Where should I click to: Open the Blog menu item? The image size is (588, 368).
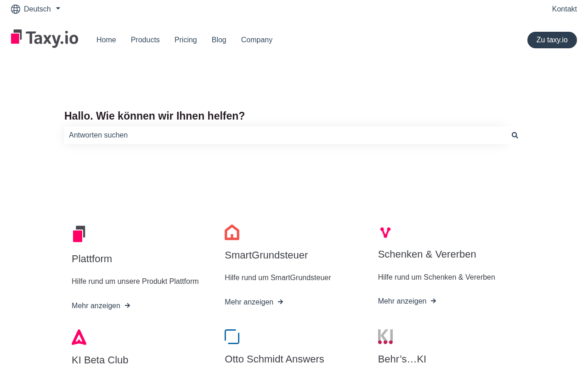click(x=219, y=40)
